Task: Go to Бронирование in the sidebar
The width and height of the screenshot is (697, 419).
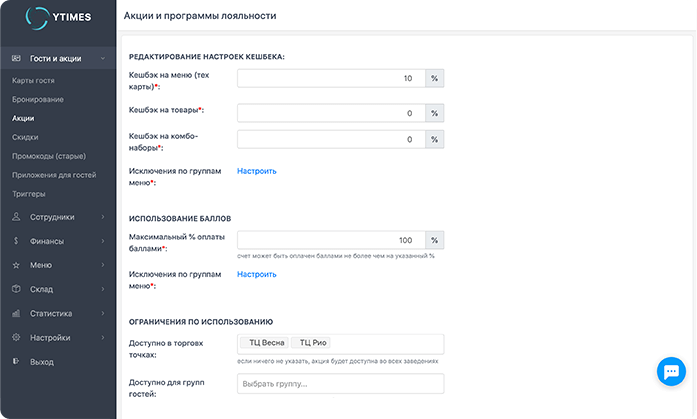Action: click(37, 99)
